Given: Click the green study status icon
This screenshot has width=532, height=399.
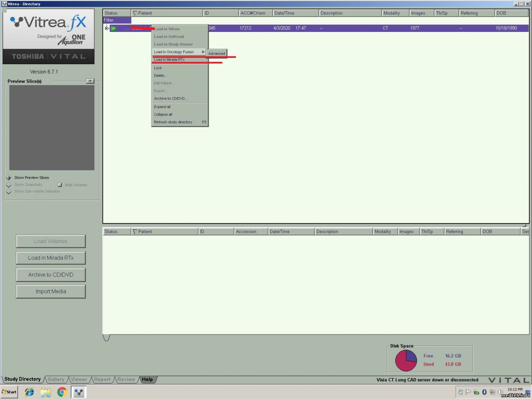Looking at the screenshot, I should pyautogui.click(x=113, y=28).
